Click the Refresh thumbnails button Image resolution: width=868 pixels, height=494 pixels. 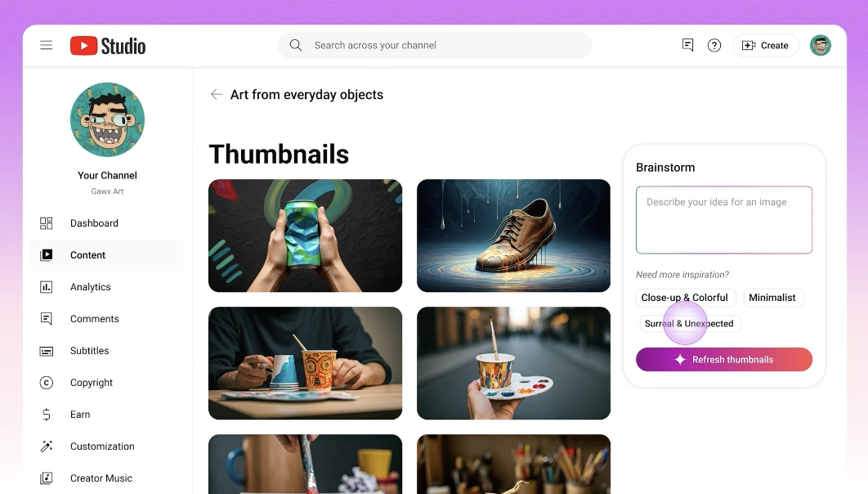point(724,359)
